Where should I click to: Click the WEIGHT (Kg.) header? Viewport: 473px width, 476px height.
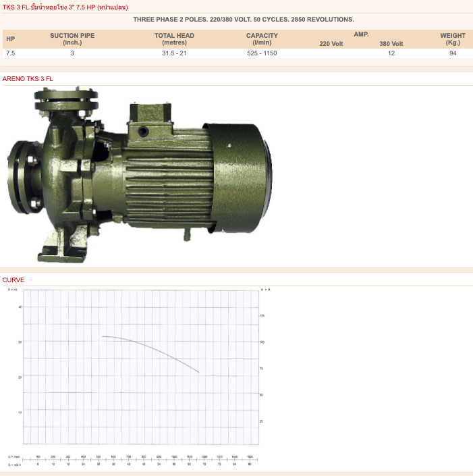click(453, 39)
